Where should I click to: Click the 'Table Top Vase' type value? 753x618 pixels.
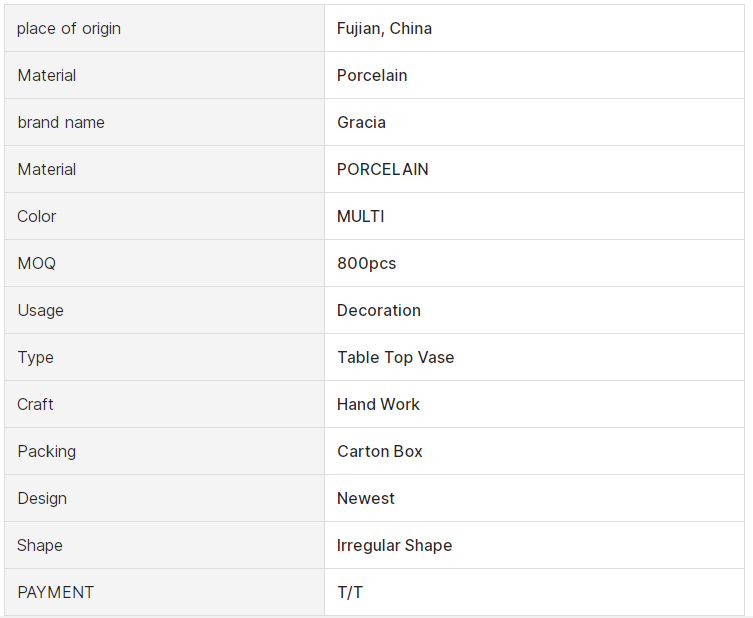(x=395, y=357)
